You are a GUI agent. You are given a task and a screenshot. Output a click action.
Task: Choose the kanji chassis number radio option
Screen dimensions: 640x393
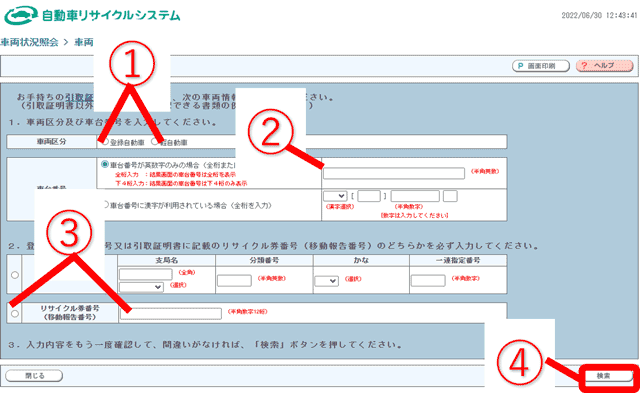105,204
